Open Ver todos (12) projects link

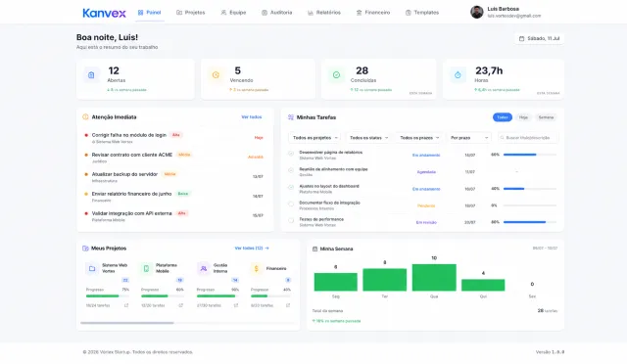[252, 249]
